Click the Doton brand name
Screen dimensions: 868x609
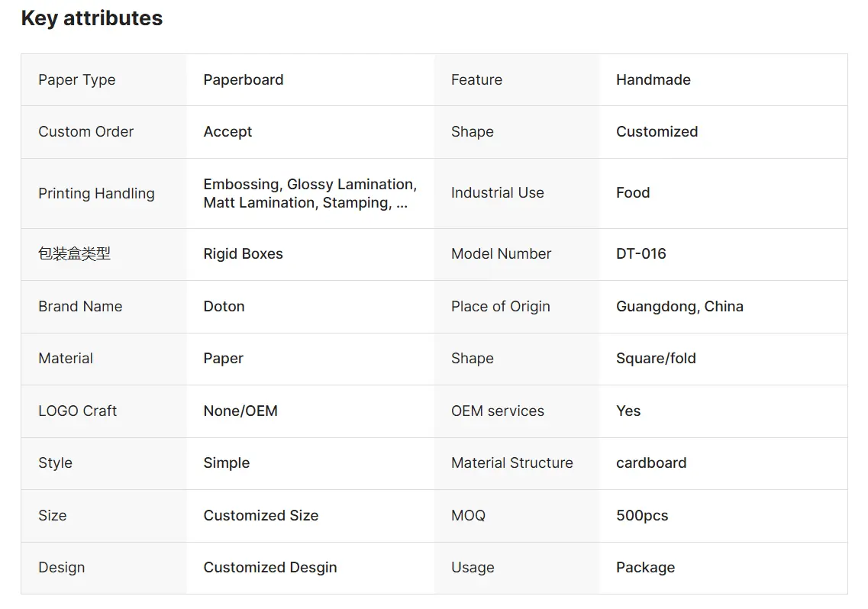(x=224, y=306)
